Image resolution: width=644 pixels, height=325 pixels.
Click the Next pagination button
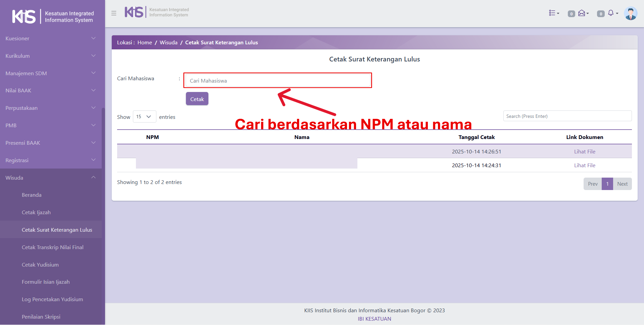pyautogui.click(x=622, y=184)
